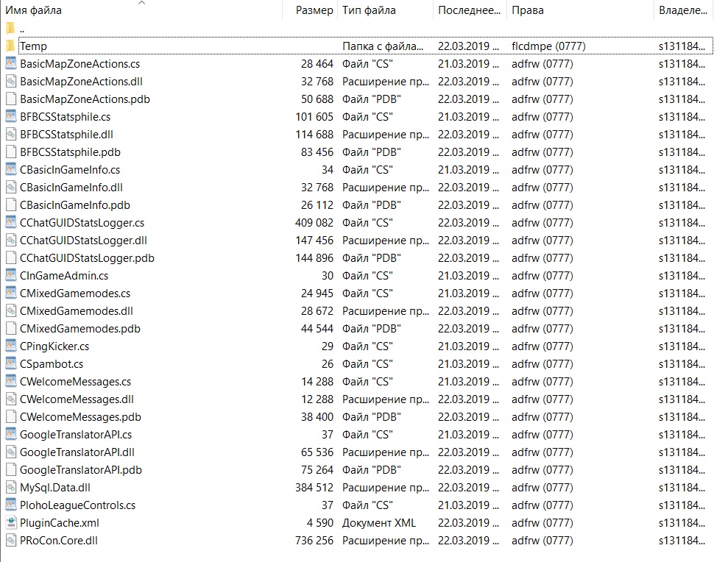Click the parent directory folder icon
This screenshot has width=728, height=562.
pos(11,28)
